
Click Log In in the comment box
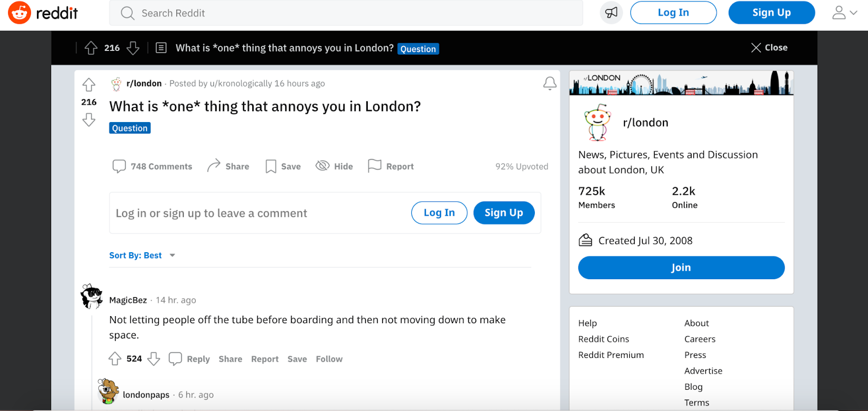point(439,213)
